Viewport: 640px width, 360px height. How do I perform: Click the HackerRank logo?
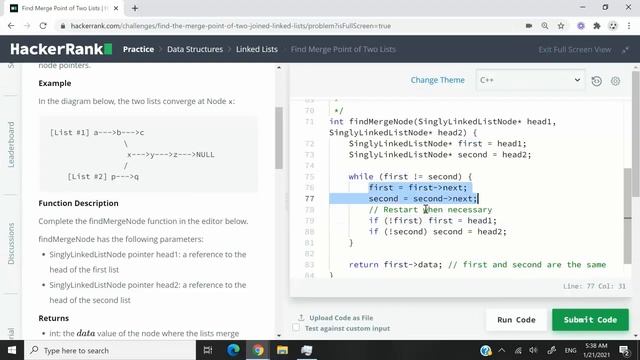click(61, 49)
